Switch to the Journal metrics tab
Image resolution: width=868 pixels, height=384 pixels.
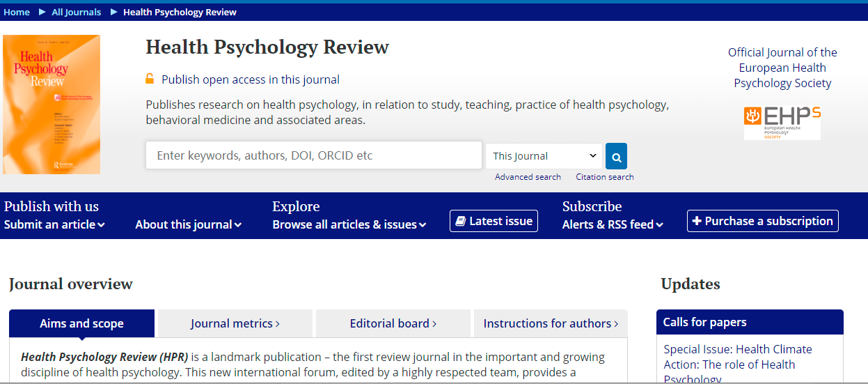click(x=235, y=323)
